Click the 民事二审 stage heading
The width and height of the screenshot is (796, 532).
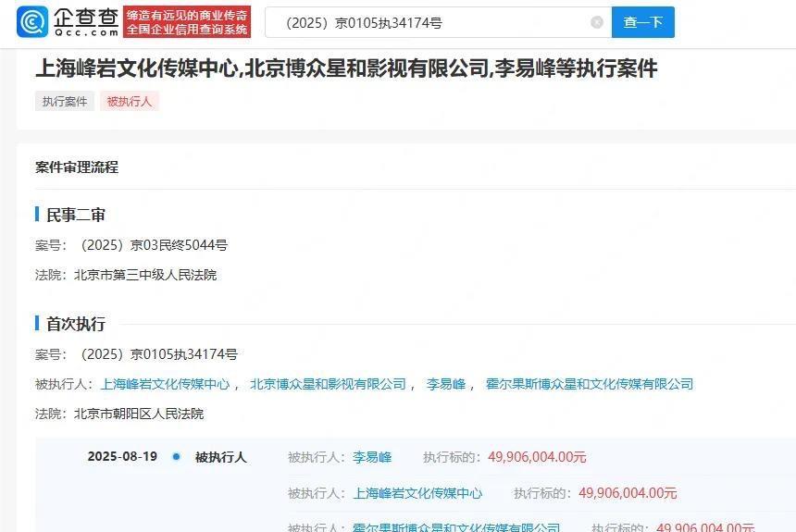click(76, 215)
